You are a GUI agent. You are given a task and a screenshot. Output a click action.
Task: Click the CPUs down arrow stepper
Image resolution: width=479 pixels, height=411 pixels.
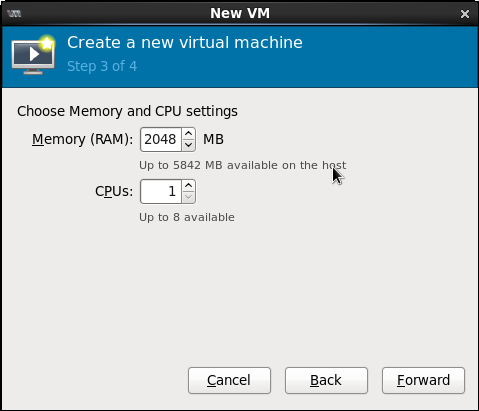click(x=189, y=197)
